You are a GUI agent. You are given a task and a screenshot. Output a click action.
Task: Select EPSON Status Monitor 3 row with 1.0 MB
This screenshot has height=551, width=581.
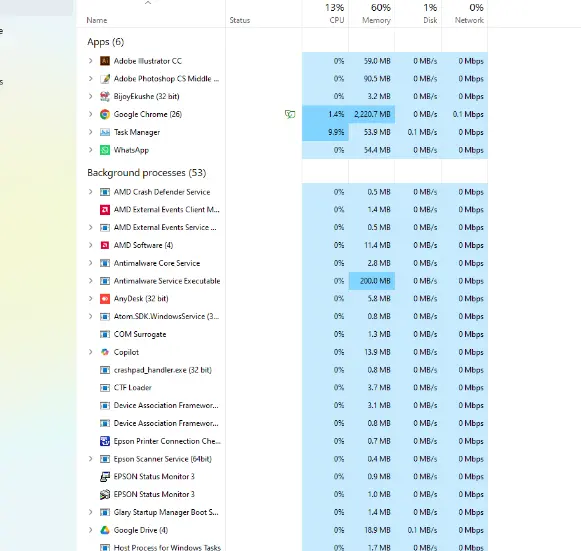pyautogui.click(x=282, y=494)
